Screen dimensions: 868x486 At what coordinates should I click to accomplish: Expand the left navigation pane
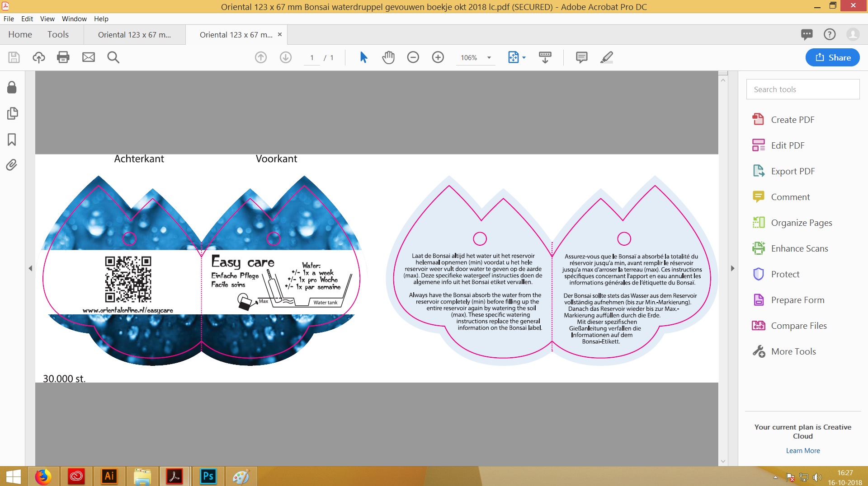pyautogui.click(x=30, y=268)
